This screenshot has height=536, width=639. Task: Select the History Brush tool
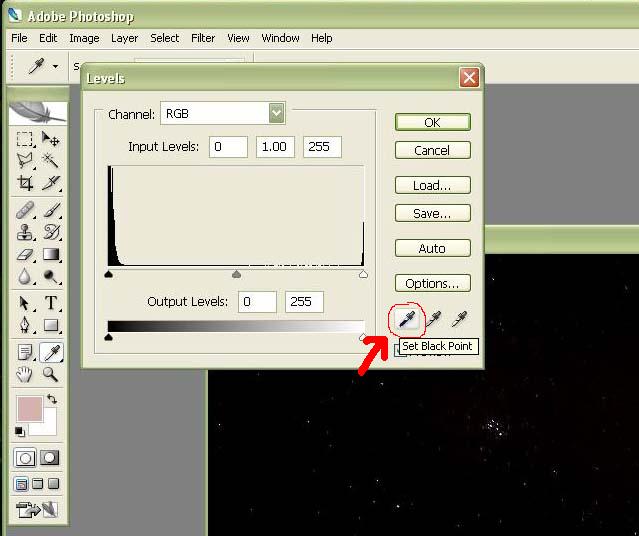(51, 232)
